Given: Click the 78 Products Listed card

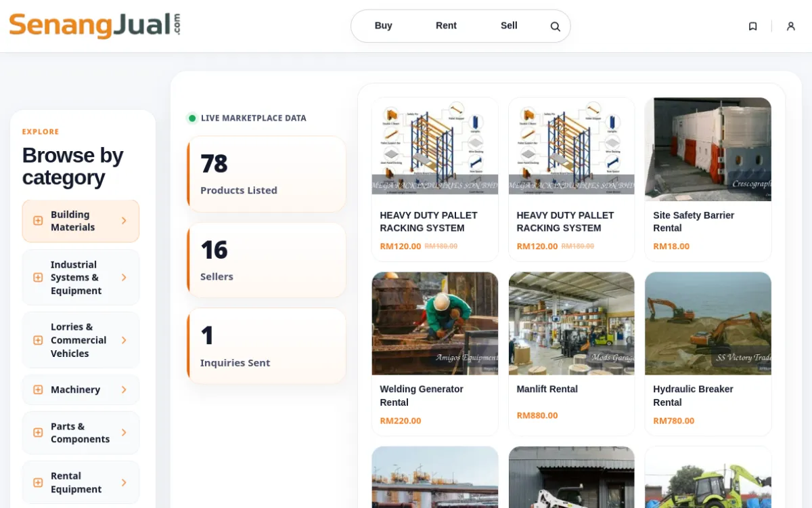Looking at the screenshot, I should coord(267,174).
